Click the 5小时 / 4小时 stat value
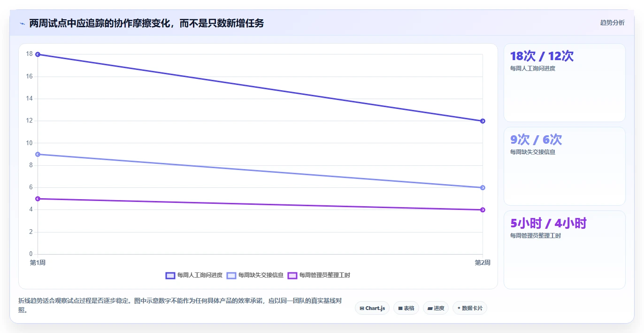This screenshot has width=644, height=333. point(548,223)
